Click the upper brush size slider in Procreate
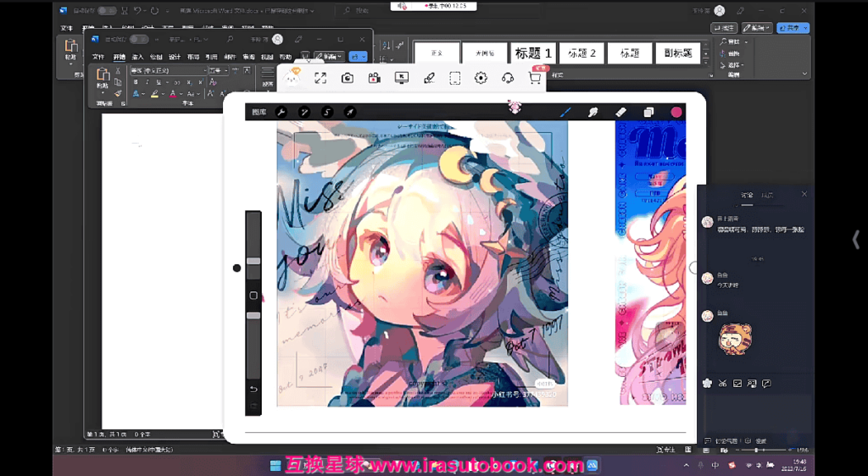Viewport: 868px width, 476px height. (253, 261)
